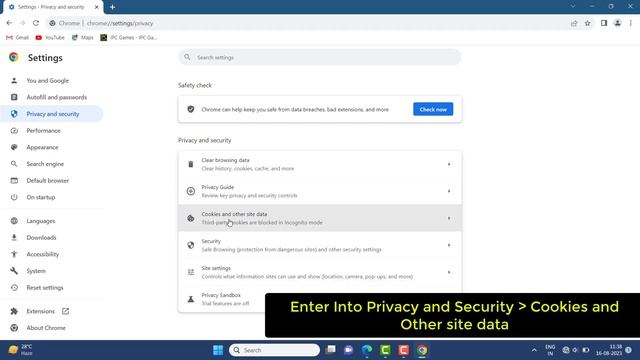Click the external link icon next to Extensions
The image size is (640, 360).
(65, 311)
